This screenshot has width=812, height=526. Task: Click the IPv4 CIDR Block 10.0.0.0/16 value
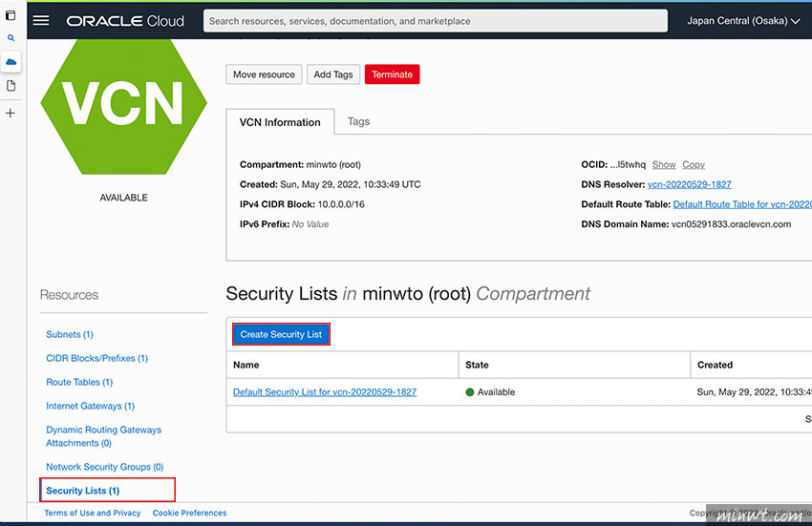(341, 204)
